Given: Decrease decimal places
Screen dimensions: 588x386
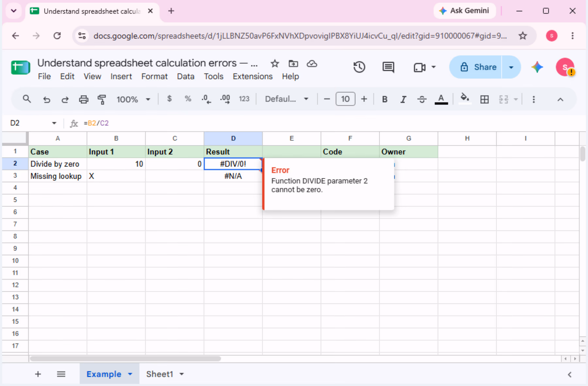Looking at the screenshot, I should [206, 99].
